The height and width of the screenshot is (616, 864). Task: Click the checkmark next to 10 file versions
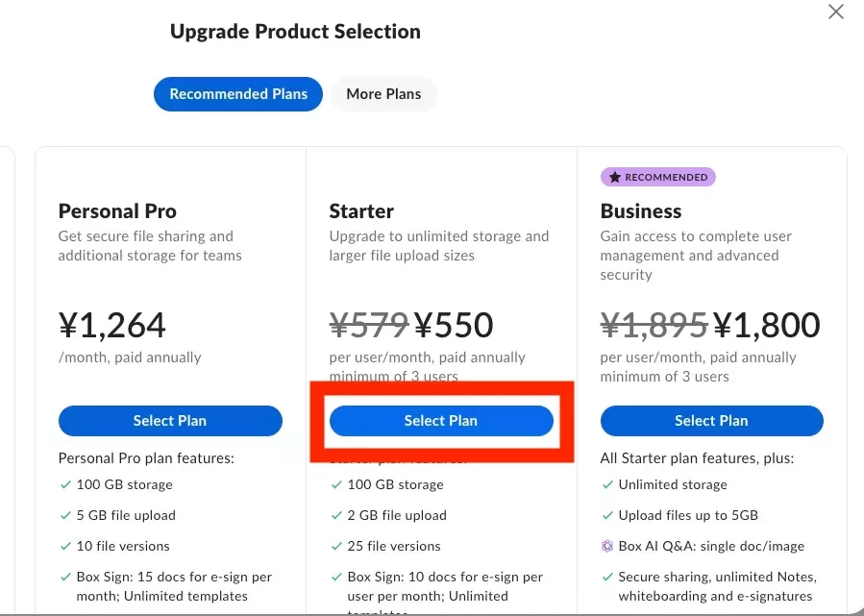[x=65, y=546]
